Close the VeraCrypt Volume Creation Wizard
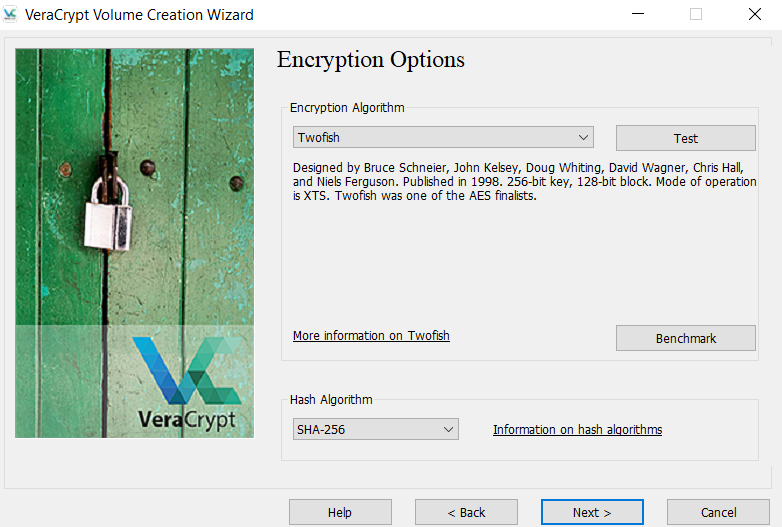This screenshot has height=527, width=782. pyautogui.click(x=755, y=14)
